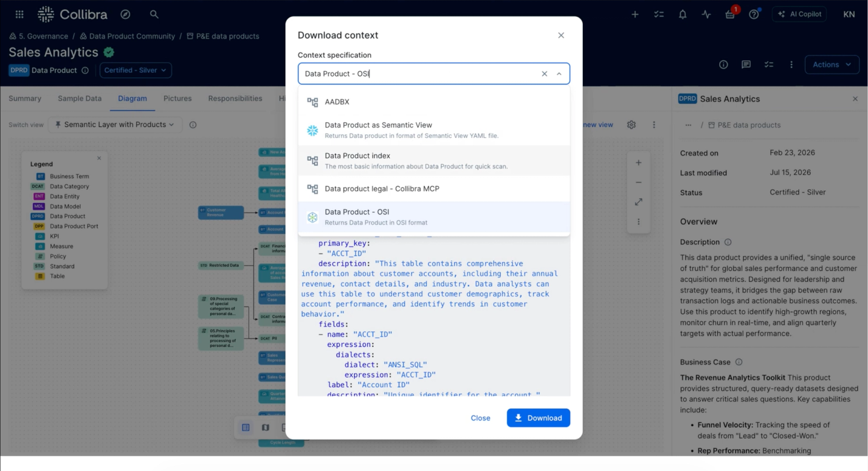This screenshot has height=471, width=868.
Task: Click the info icon beside view selector
Action: [193, 125]
